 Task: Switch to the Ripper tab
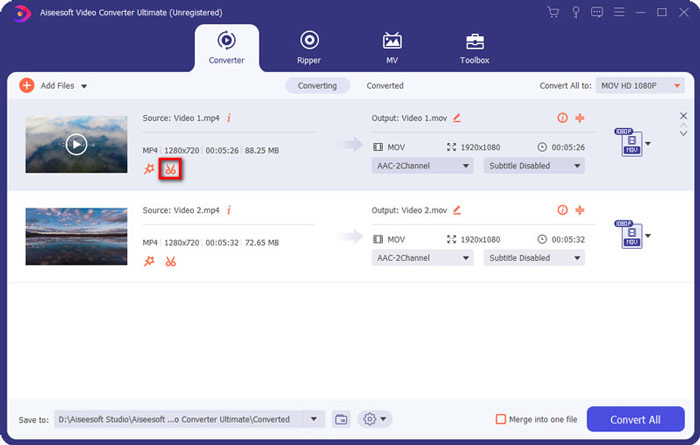[309, 48]
